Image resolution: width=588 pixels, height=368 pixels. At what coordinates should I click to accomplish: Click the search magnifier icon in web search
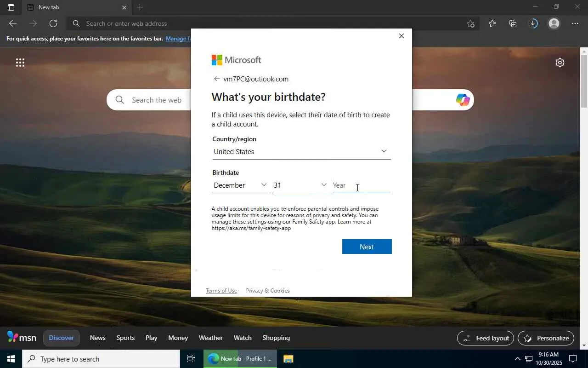(120, 100)
